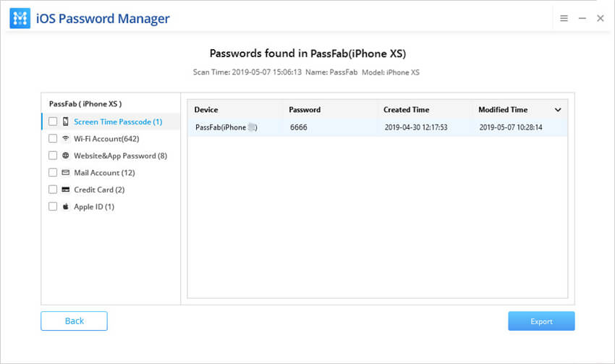Check the Apple ID checkbox
615x364 pixels.
point(53,206)
